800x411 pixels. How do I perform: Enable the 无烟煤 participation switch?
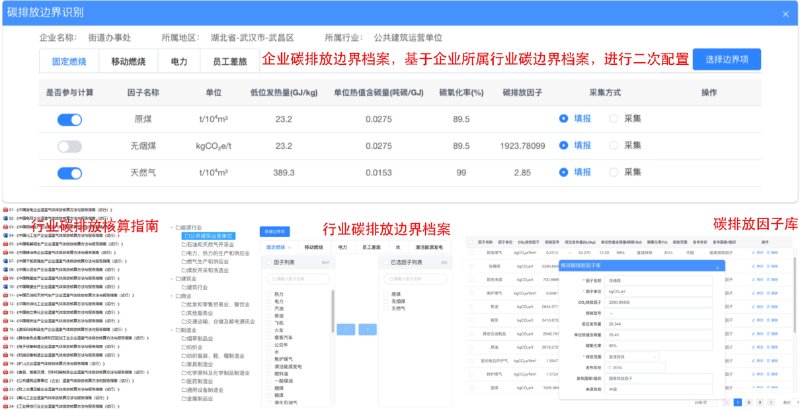pos(69,146)
